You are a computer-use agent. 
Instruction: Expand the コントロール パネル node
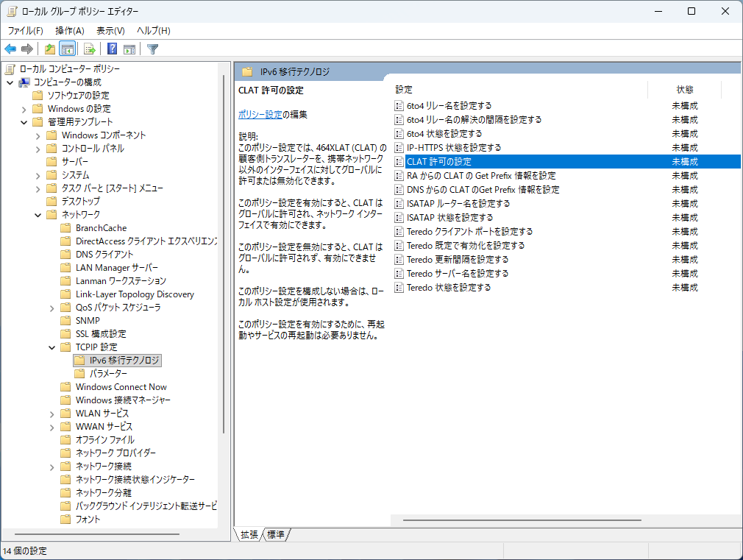coord(38,149)
